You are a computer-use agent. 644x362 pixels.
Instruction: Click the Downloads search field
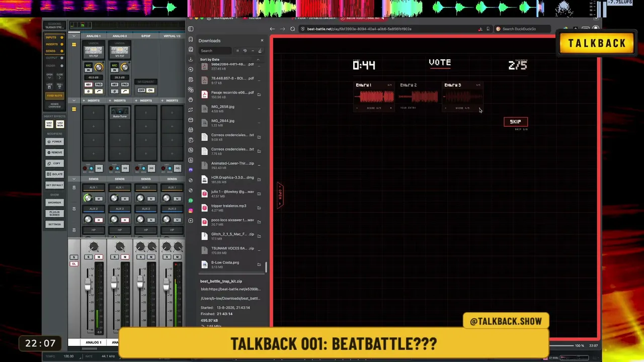coord(215,51)
